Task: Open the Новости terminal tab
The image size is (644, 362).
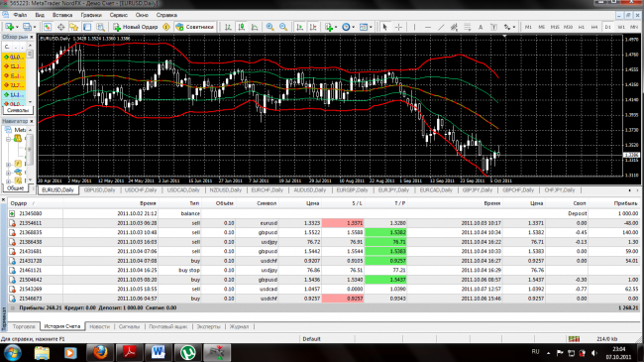Action: coord(99,326)
